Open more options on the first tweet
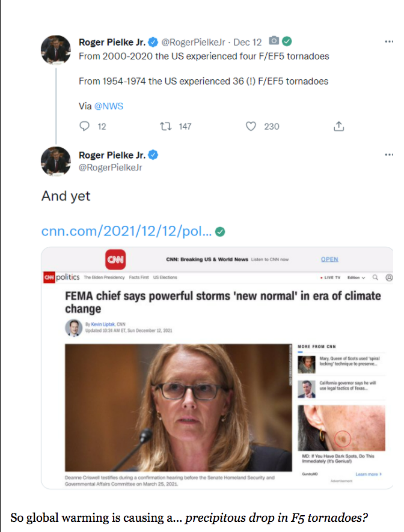The height and width of the screenshot is (532, 404). coord(389,41)
